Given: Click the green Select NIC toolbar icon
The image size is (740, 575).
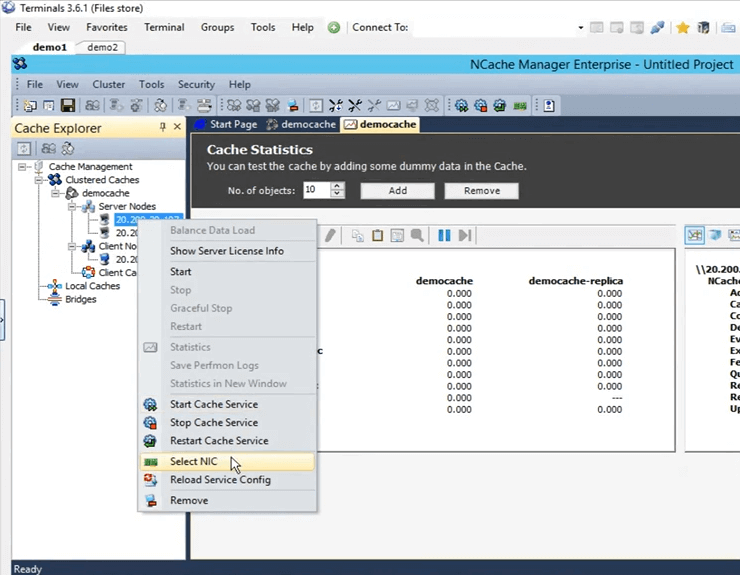Looking at the screenshot, I should pos(520,106).
